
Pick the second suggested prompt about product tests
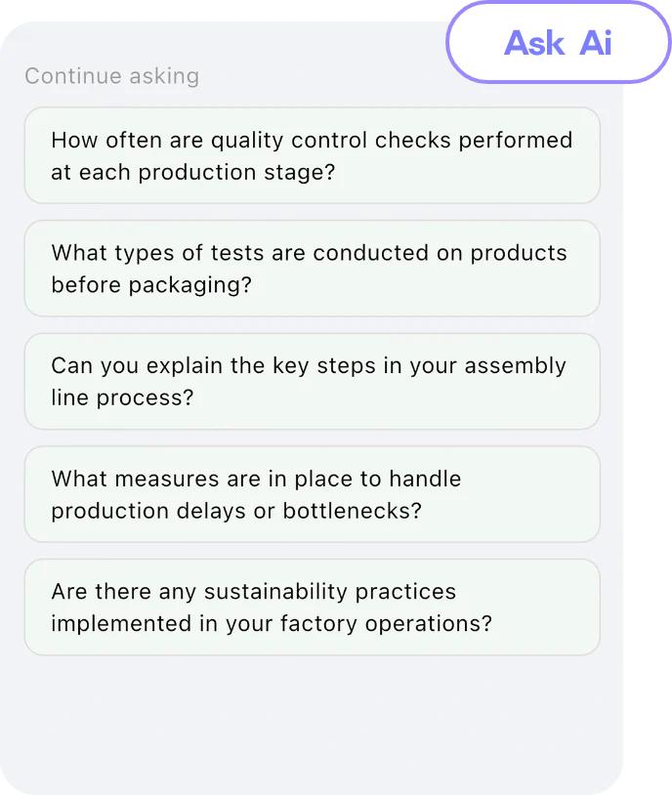(x=312, y=269)
